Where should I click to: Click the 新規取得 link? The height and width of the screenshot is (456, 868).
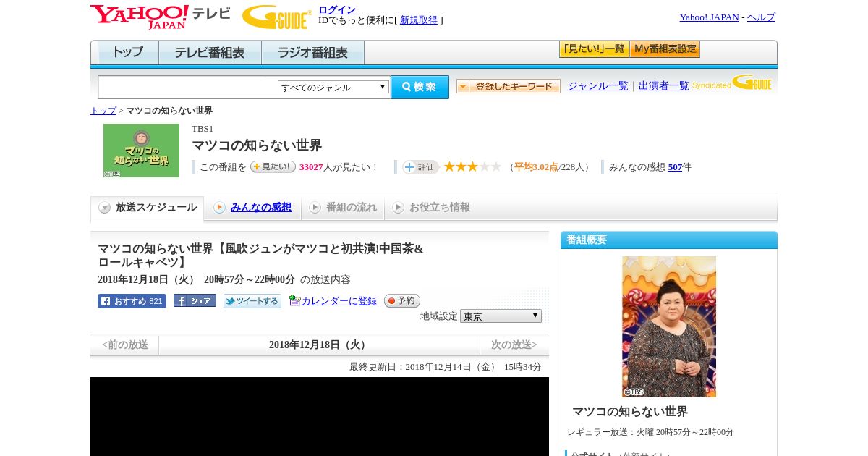point(419,20)
